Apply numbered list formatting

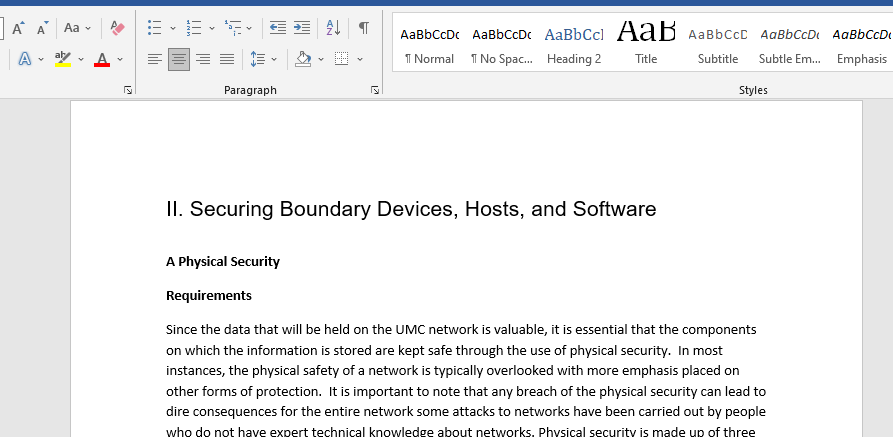point(194,27)
